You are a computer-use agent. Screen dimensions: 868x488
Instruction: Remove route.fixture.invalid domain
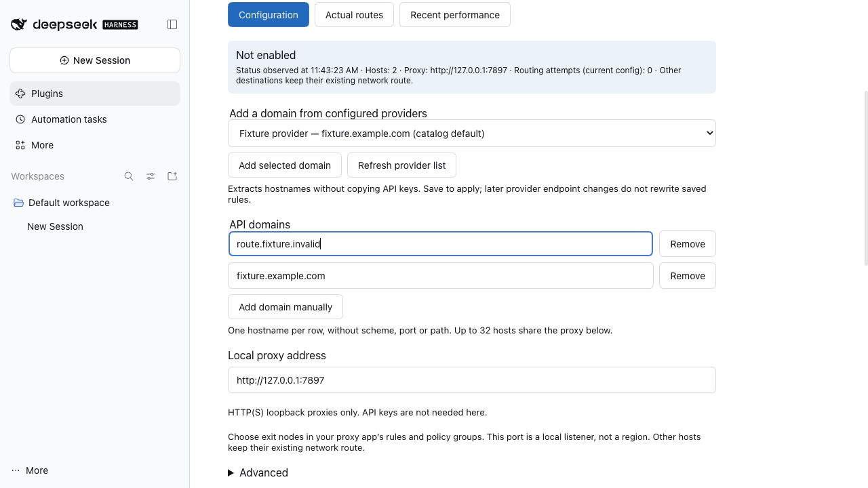pyautogui.click(x=688, y=244)
